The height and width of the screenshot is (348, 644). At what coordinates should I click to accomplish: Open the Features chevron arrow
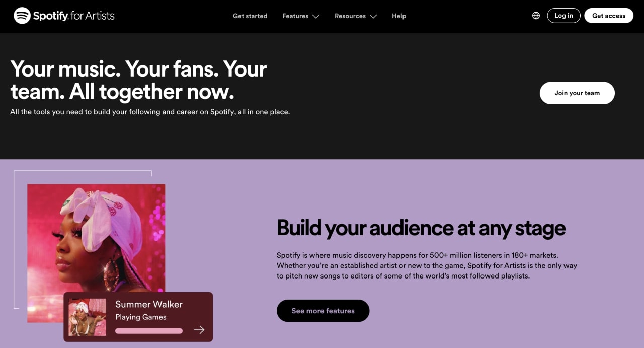(316, 17)
